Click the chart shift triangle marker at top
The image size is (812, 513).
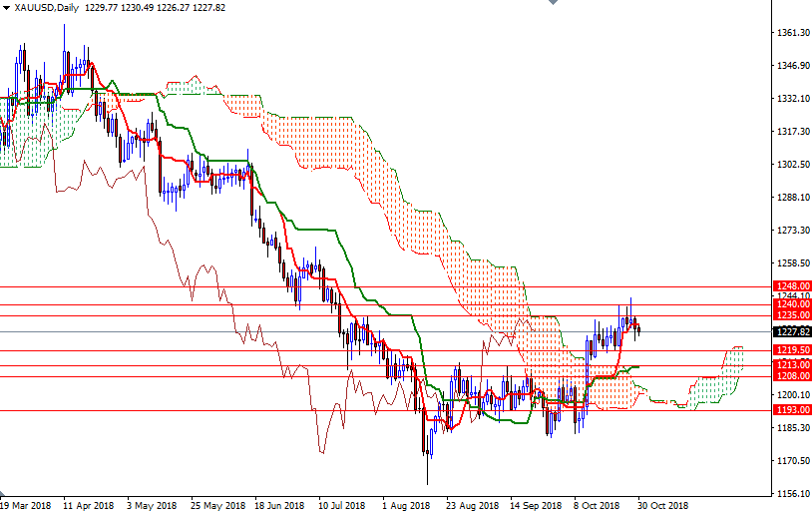pos(553,4)
